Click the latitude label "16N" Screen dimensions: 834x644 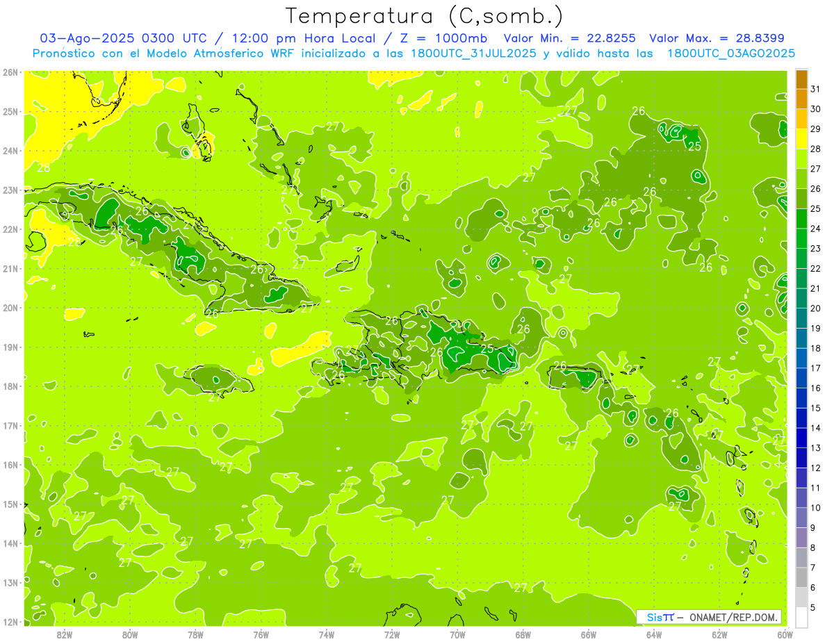[x=10, y=465]
